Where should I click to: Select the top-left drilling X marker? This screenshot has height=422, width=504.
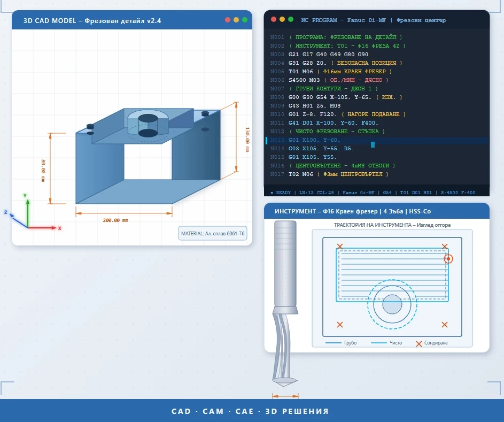339,247
